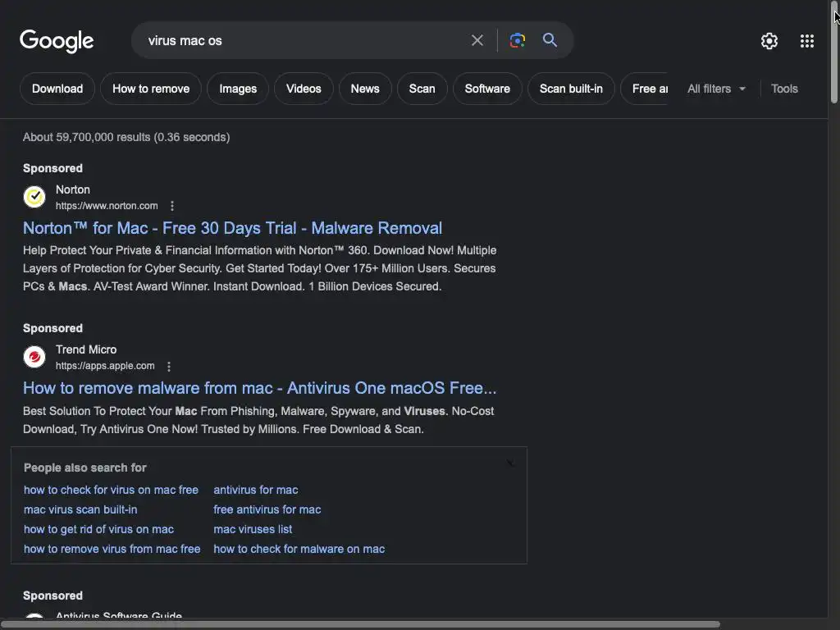This screenshot has width=840, height=630.
Task: Select the How to remove chip
Action: coord(151,89)
